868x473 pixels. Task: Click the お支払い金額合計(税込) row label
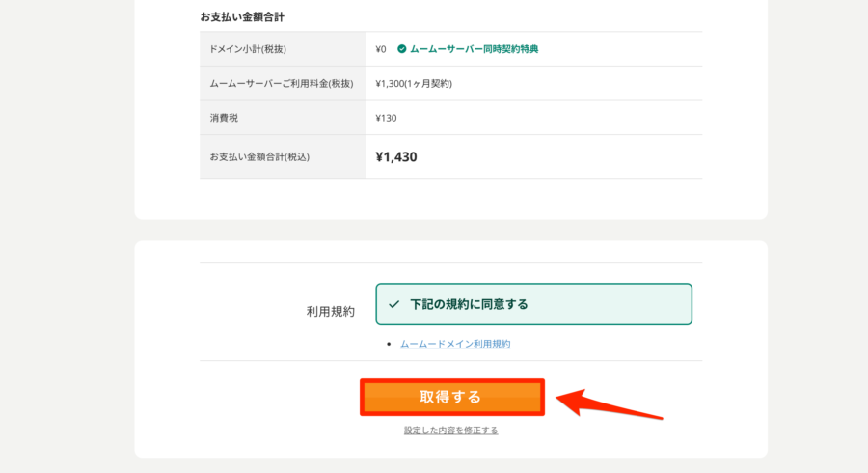(x=259, y=156)
